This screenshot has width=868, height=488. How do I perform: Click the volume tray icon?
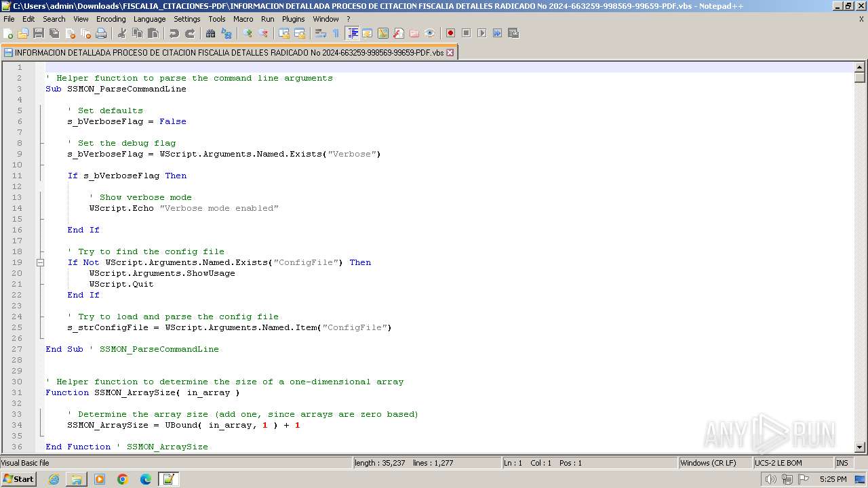[770, 479]
